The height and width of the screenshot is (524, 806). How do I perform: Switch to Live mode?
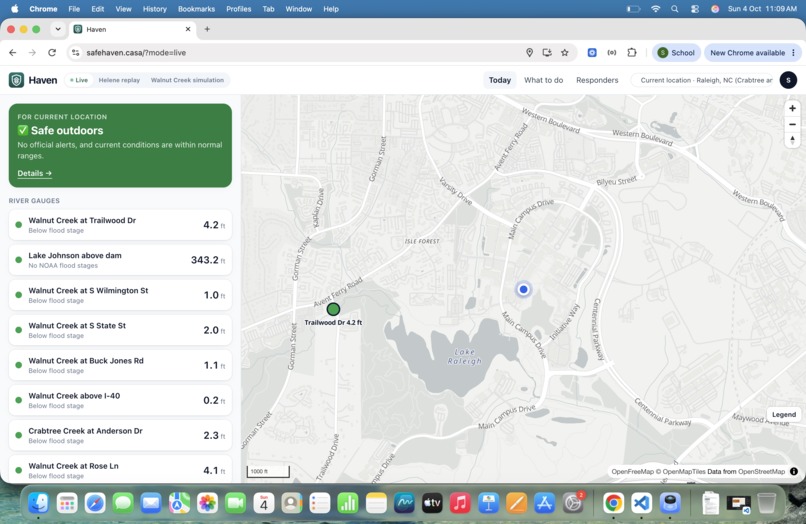tap(79, 80)
